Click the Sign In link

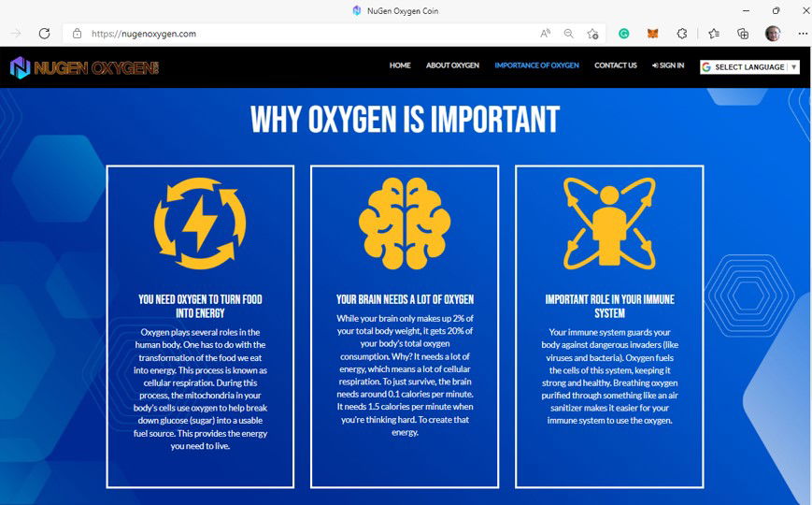pyautogui.click(x=668, y=65)
